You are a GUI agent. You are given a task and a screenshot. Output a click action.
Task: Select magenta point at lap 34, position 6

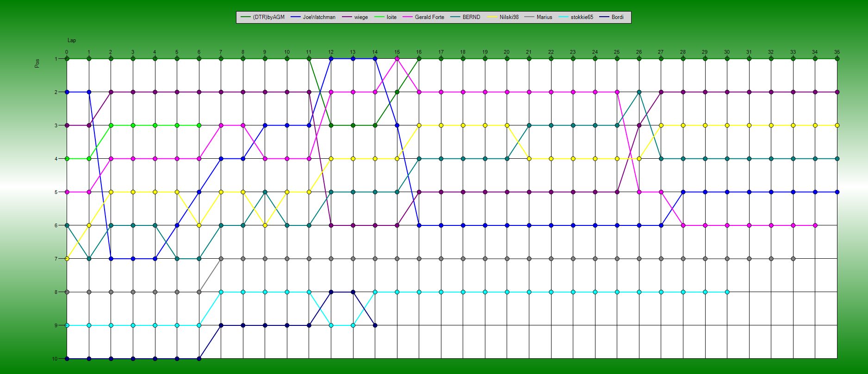pyautogui.click(x=815, y=225)
